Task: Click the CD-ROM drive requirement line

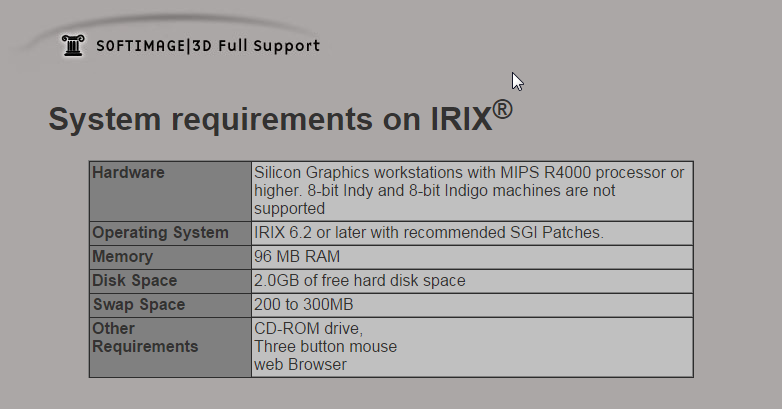Action: [308, 329]
